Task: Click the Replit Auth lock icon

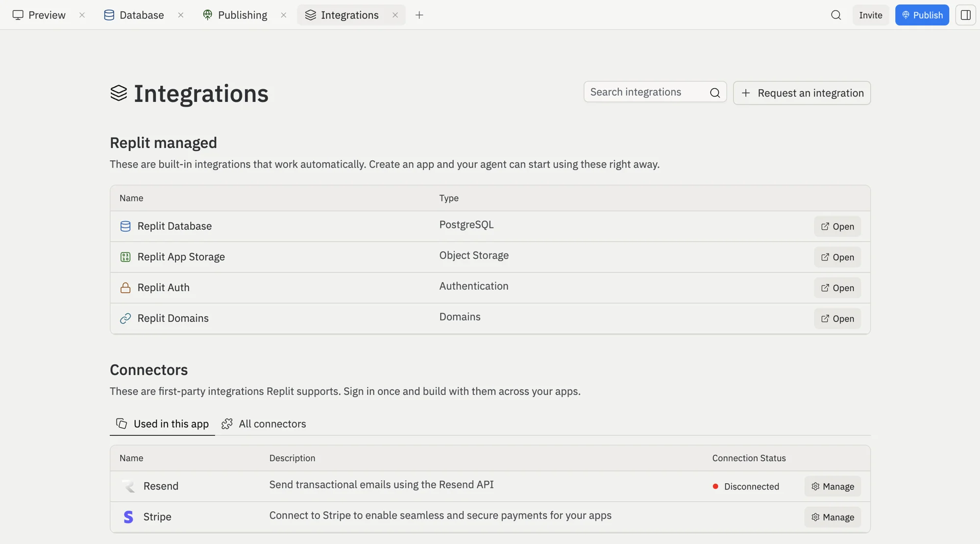Action: click(125, 288)
